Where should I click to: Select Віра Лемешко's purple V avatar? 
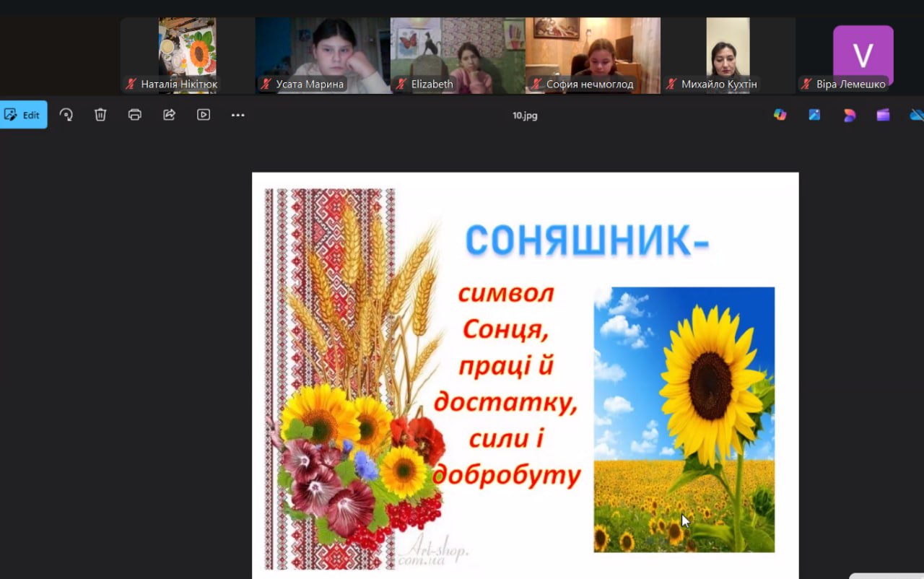[x=863, y=55]
